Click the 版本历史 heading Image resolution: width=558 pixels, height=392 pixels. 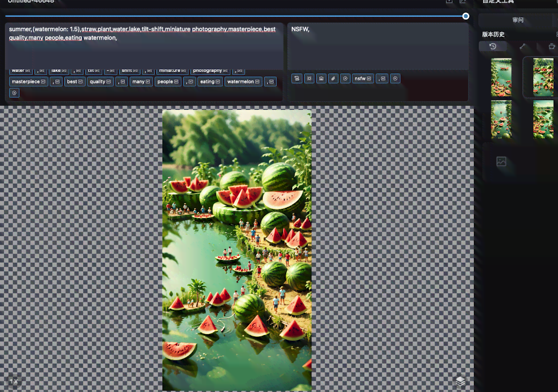point(493,34)
